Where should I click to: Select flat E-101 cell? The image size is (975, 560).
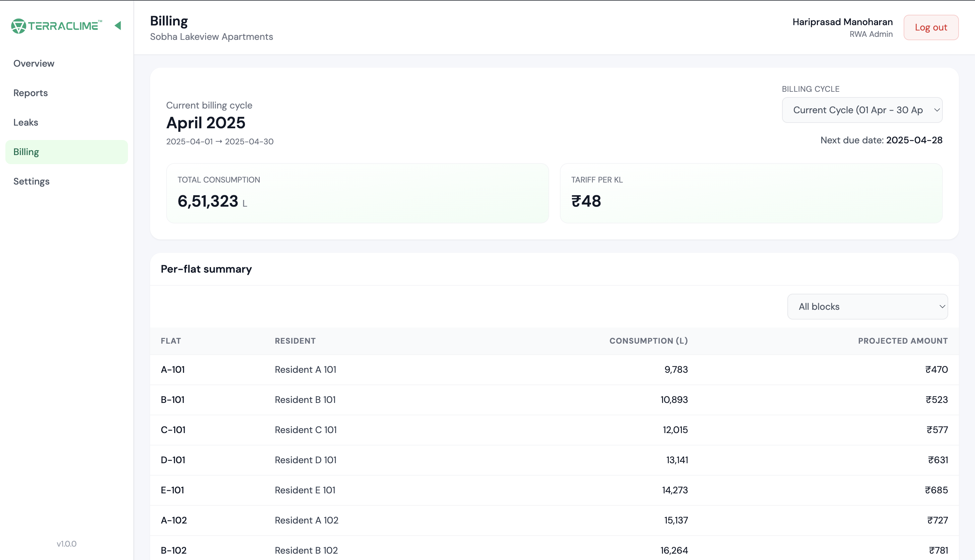click(172, 490)
